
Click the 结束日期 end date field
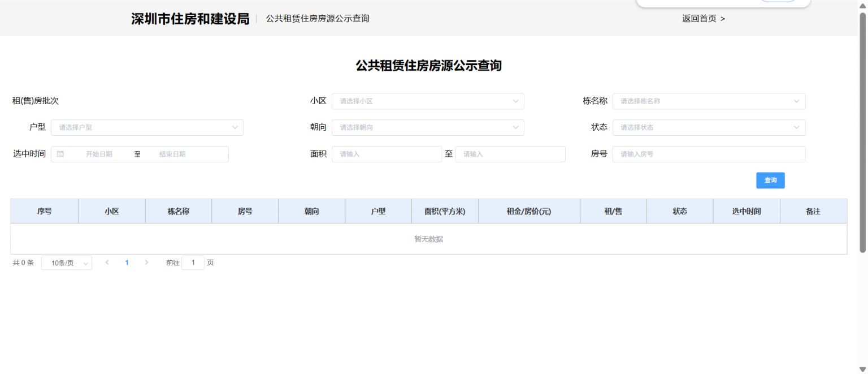tap(173, 154)
